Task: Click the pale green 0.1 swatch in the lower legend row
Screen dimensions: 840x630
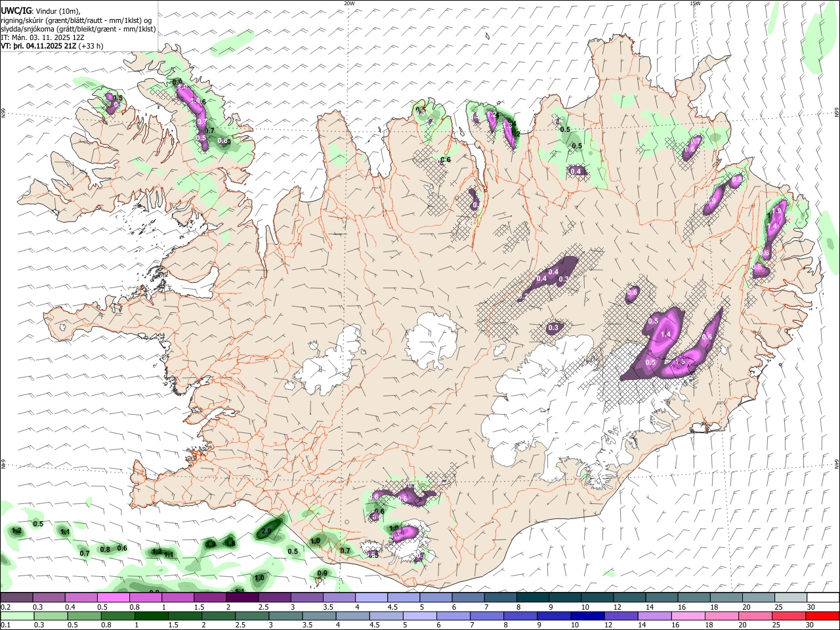Action: [x=16, y=616]
